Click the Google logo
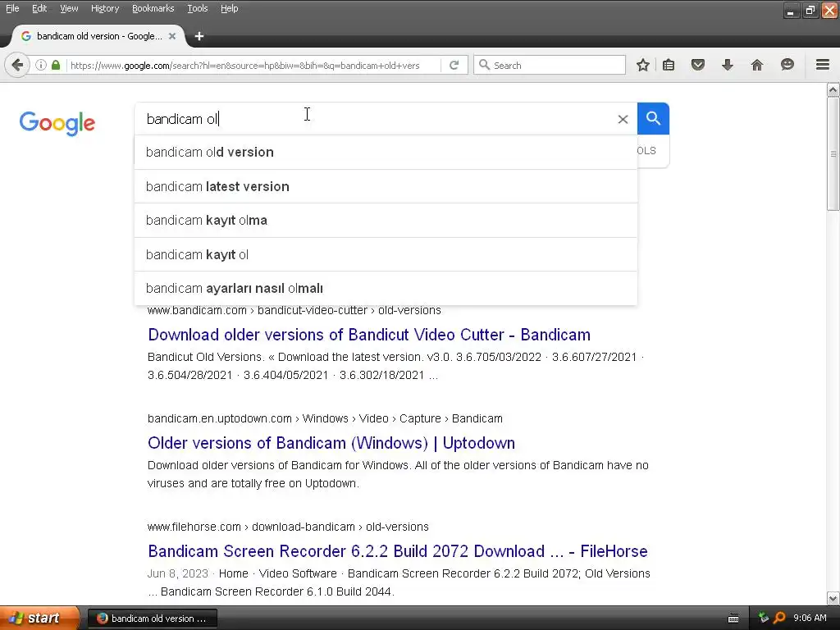 [x=57, y=123]
